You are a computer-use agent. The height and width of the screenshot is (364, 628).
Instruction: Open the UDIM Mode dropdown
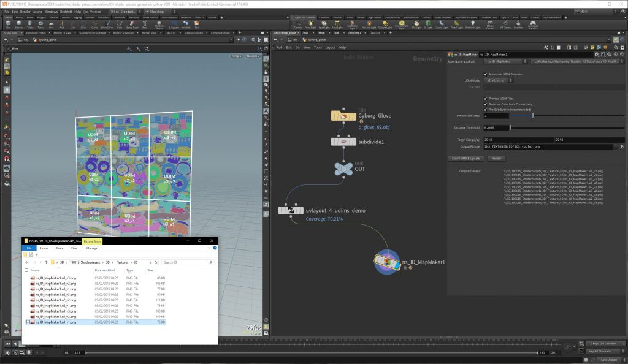point(511,80)
